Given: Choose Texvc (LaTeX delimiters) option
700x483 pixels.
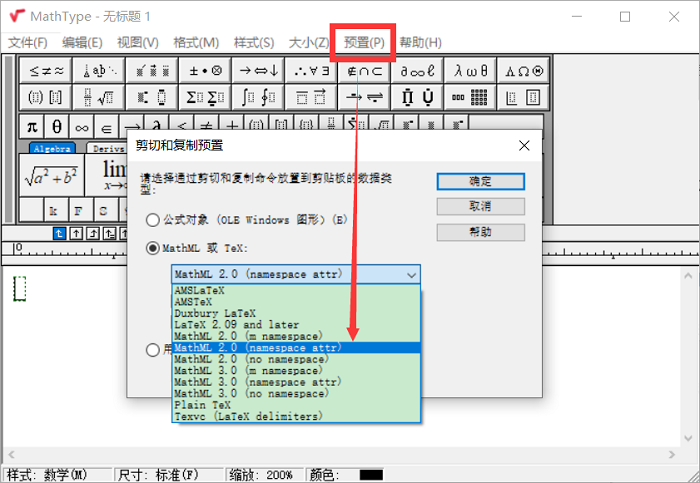Looking at the screenshot, I should pyautogui.click(x=296, y=416).
